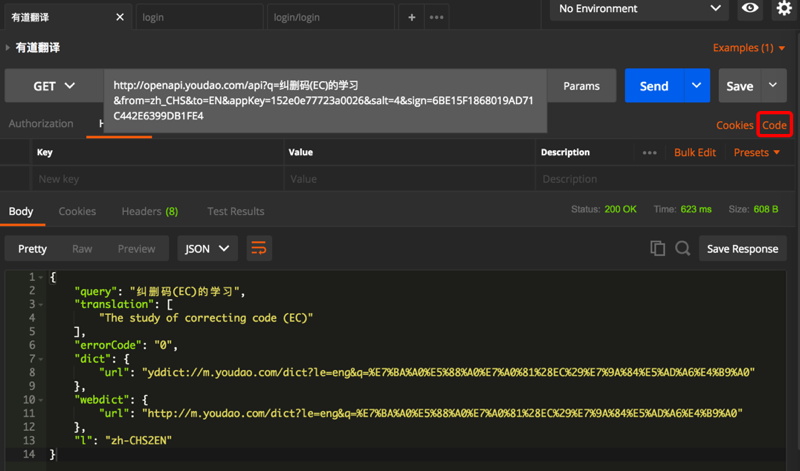Click the Description column header

click(x=565, y=152)
